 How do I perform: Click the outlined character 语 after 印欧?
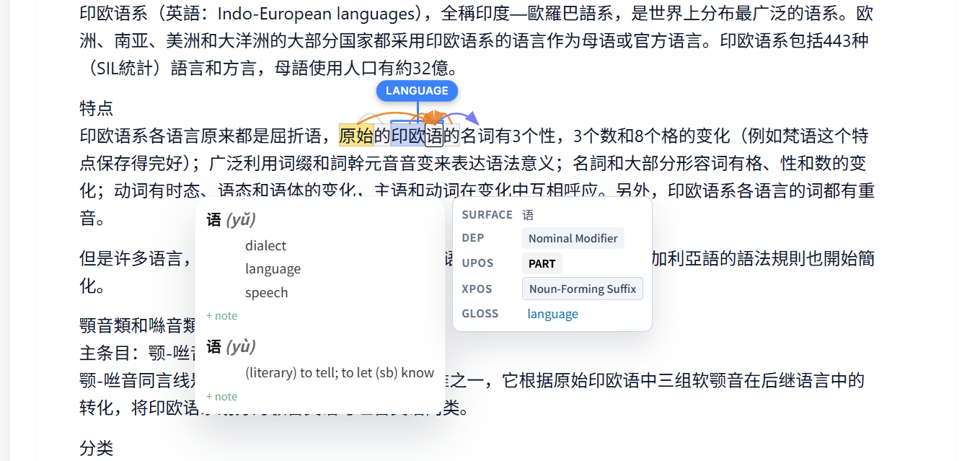[x=434, y=136]
